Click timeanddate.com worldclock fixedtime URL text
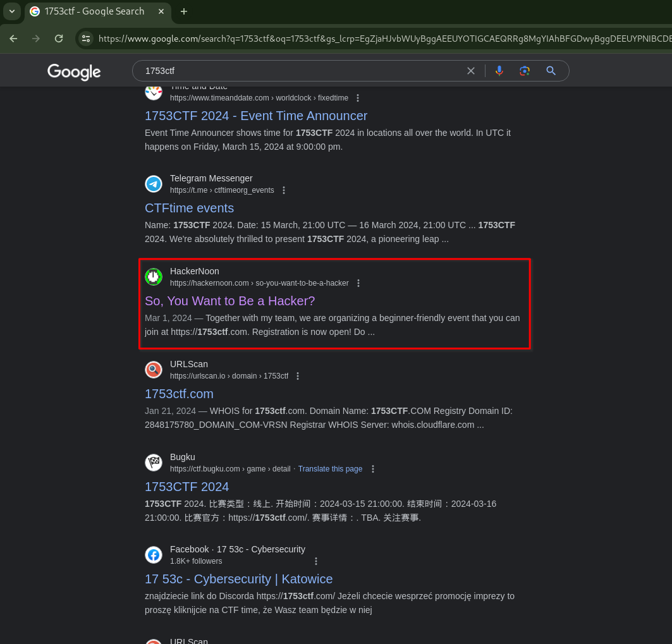 pyautogui.click(x=259, y=98)
